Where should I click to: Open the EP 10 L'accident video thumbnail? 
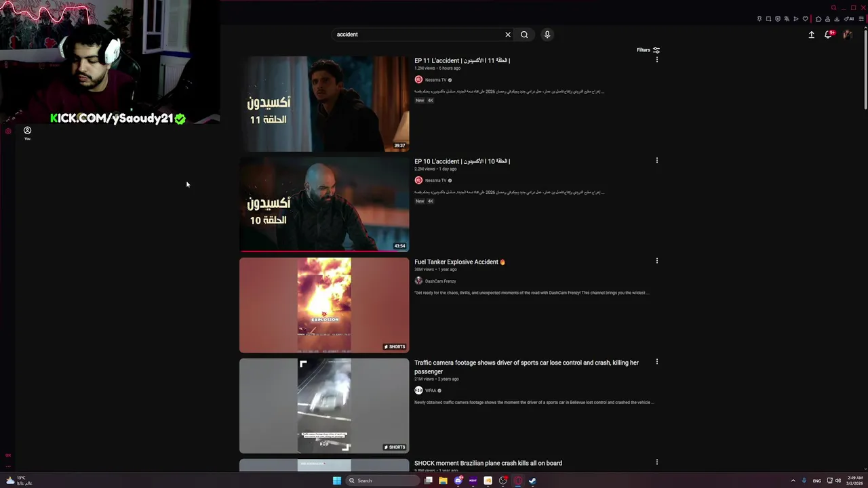(x=324, y=204)
